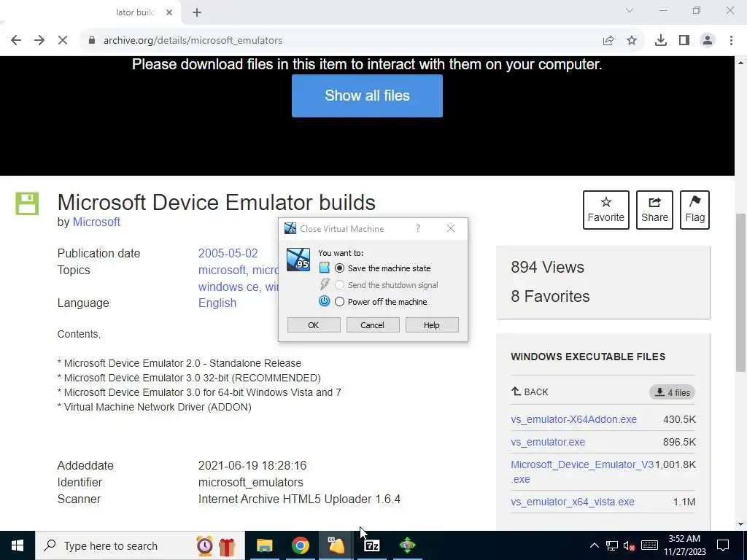Viewport: 747px width, 560px height.
Task: Share this page from the address bar
Action: click(608, 41)
